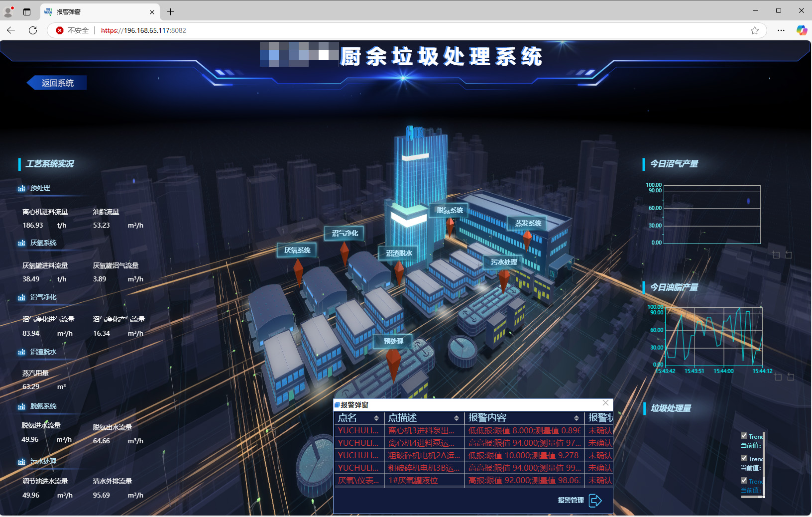The width and height of the screenshot is (812, 517).
Task: Sort alarms by 点名 column arrows
Action: tap(376, 418)
